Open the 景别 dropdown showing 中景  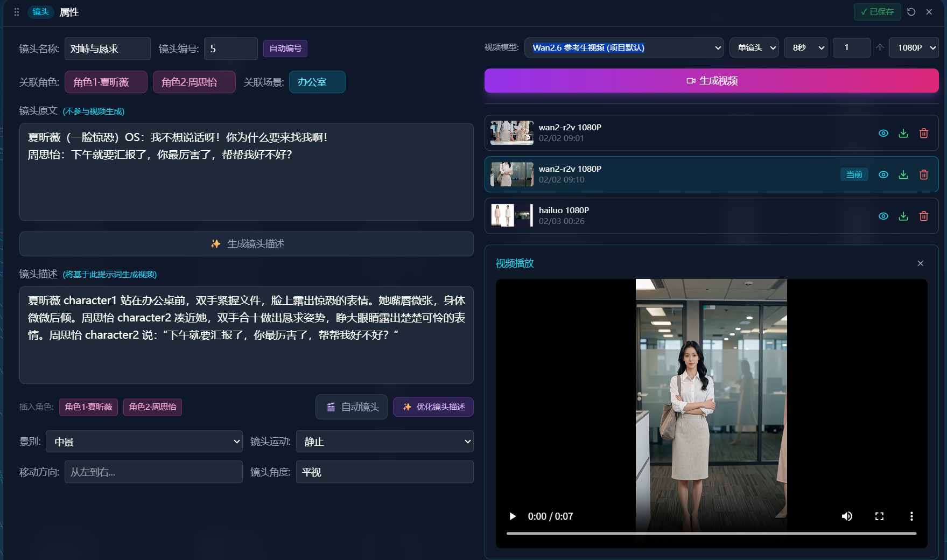point(144,442)
